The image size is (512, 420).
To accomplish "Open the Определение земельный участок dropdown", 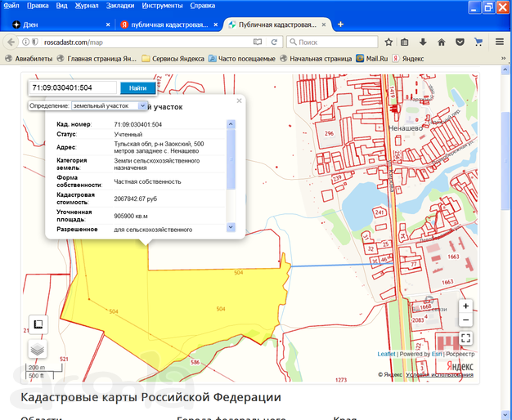I will point(109,105).
